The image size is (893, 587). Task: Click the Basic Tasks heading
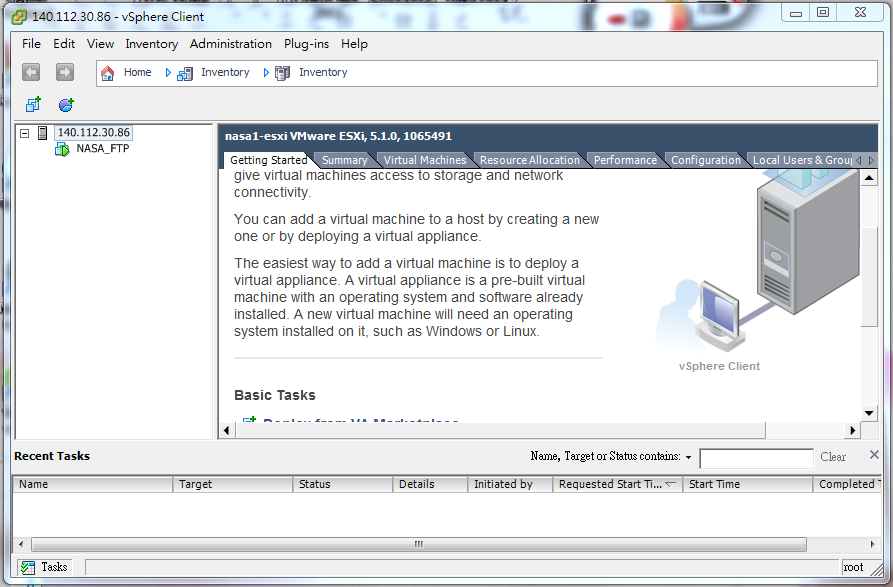tap(275, 395)
